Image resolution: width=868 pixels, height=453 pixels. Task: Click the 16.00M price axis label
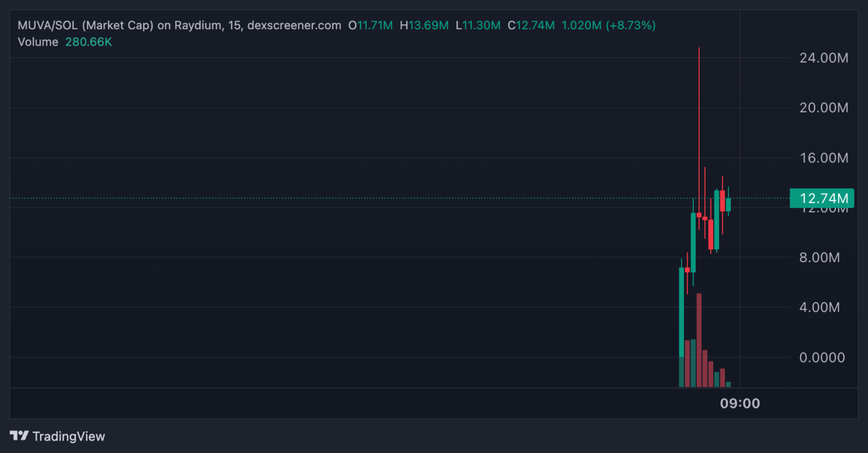coord(823,158)
